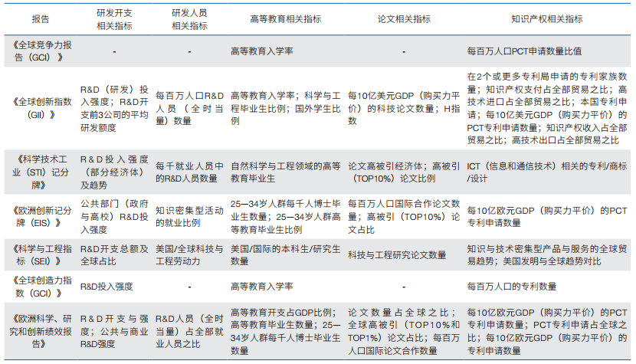
Task: Click the SEI cell 美国/国际的本科生/研究生数量
Action: [286, 255]
